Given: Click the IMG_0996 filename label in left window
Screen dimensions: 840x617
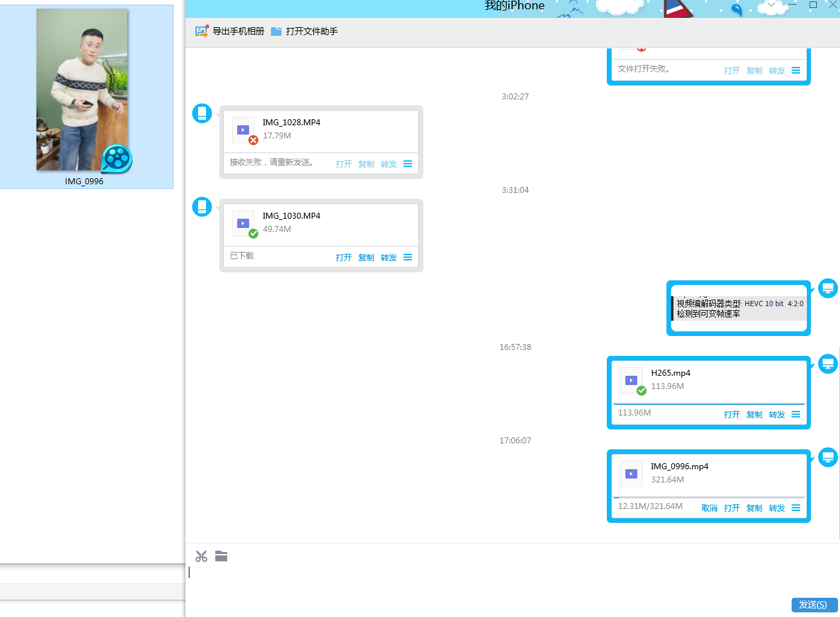Looking at the screenshot, I should tap(84, 182).
